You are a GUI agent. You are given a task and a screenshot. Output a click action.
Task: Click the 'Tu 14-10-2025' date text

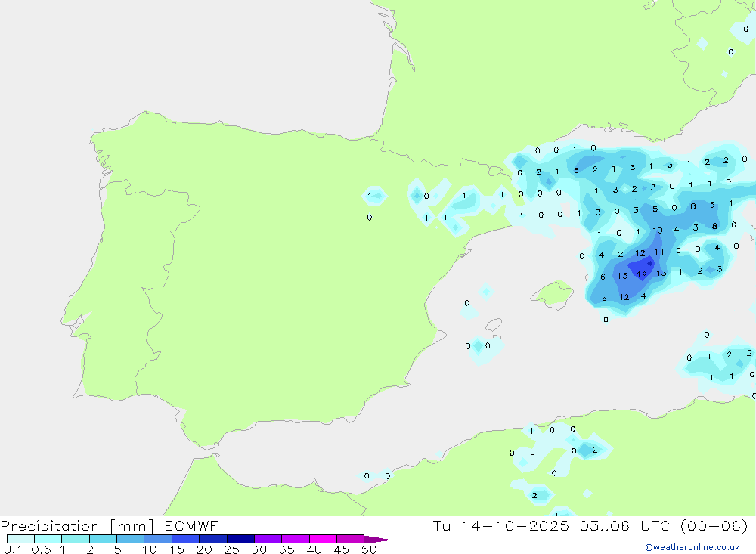coord(501,525)
